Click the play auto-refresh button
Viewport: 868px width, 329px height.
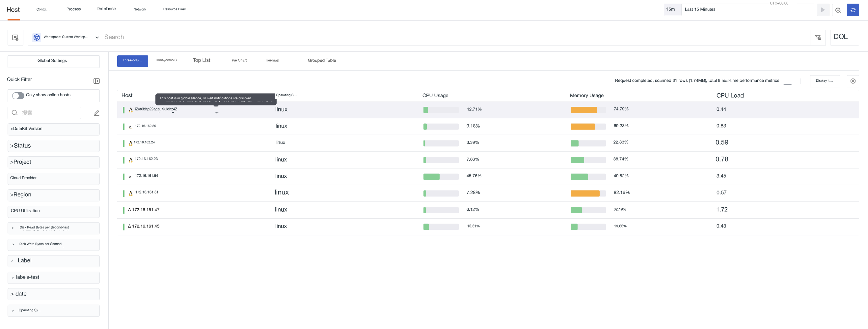click(823, 10)
